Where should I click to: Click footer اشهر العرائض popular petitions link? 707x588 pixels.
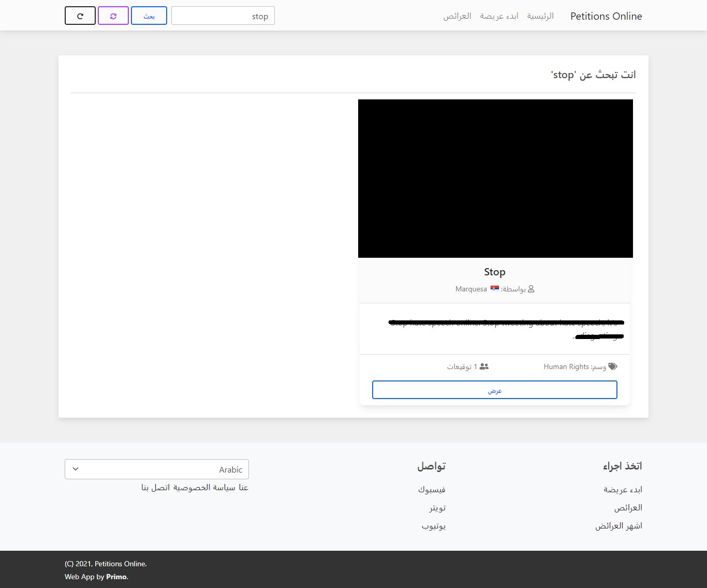[x=618, y=526]
